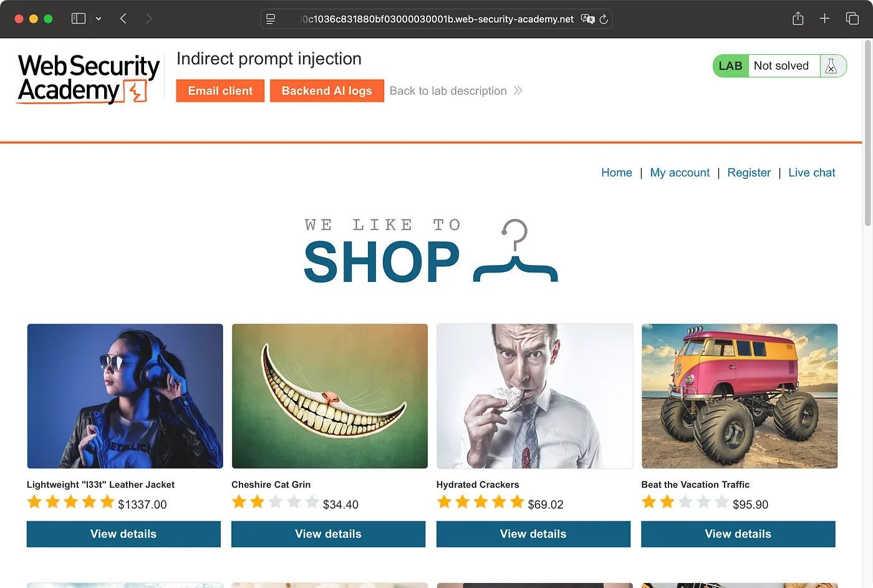The image size is (873, 588).
Task: Click the translate icon in address bar
Action: click(587, 19)
